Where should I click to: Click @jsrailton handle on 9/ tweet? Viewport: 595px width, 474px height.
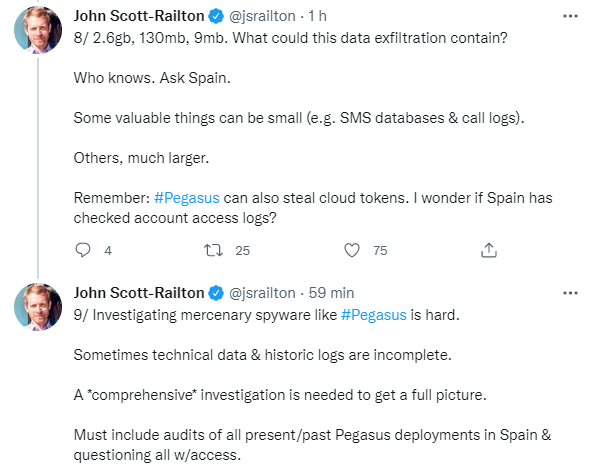tap(262, 293)
